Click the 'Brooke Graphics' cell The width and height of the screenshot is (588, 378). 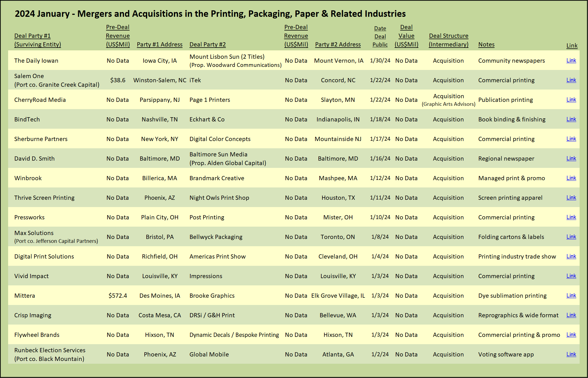coord(212,296)
